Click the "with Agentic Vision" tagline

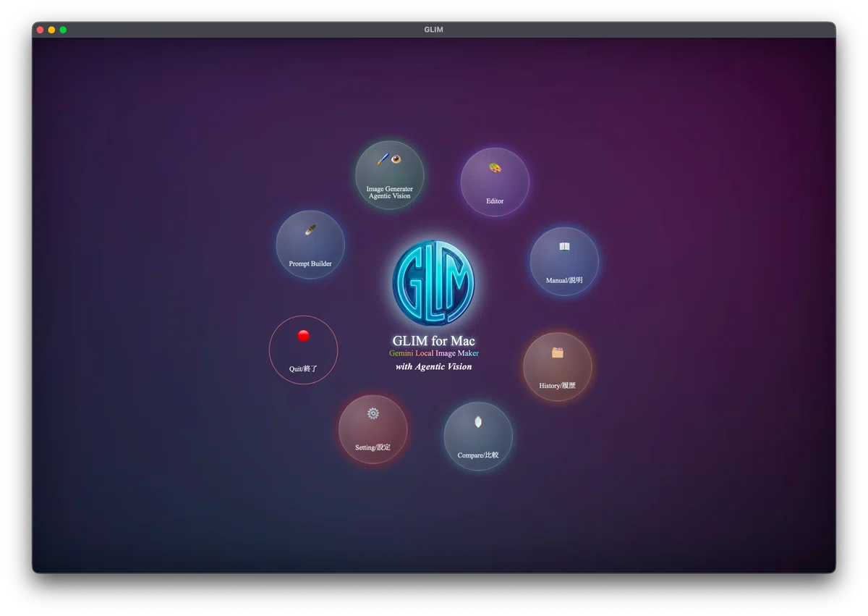click(434, 367)
